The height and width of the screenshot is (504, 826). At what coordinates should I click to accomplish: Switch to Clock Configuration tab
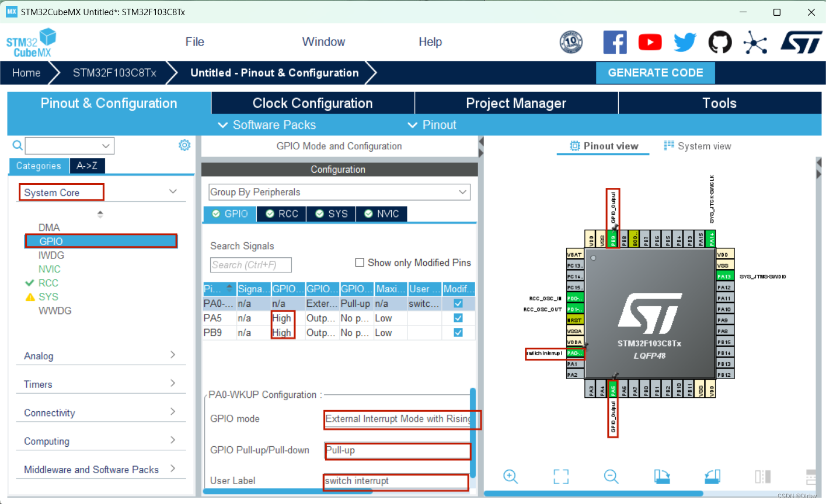pos(313,103)
